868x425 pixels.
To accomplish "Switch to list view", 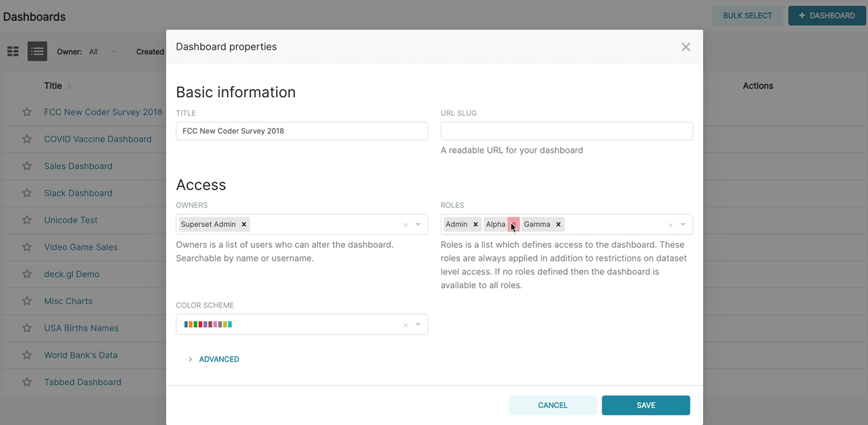I will click(x=37, y=52).
